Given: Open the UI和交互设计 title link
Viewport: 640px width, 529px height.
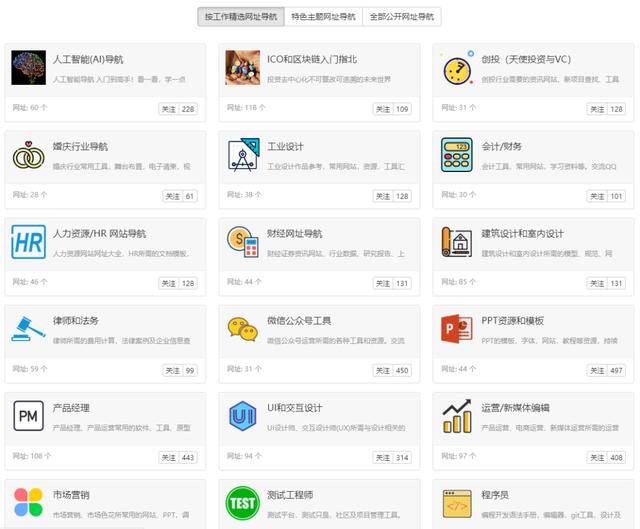Looking at the screenshot, I should point(294,408).
